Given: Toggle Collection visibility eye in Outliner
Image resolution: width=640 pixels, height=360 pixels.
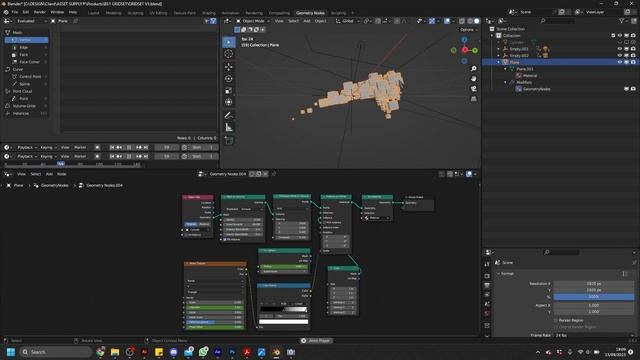Looking at the screenshot, I should click(620, 36).
